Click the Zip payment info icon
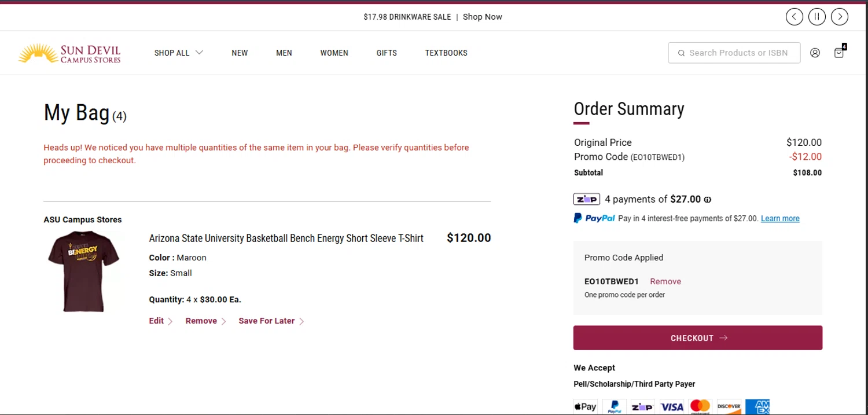This screenshot has width=868, height=415. tap(707, 200)
